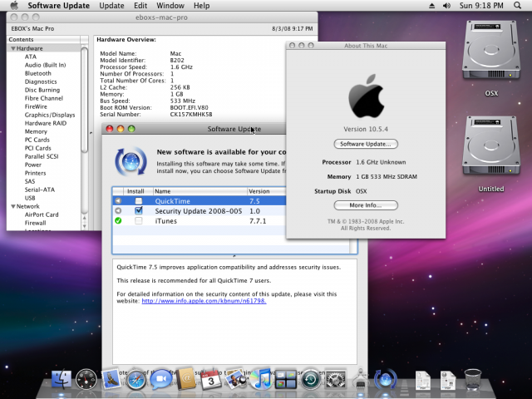The width and height of the screenshot is (532, 399).
Task: Click the green checkmark icon beside iTunes
Action: [118, 220]
